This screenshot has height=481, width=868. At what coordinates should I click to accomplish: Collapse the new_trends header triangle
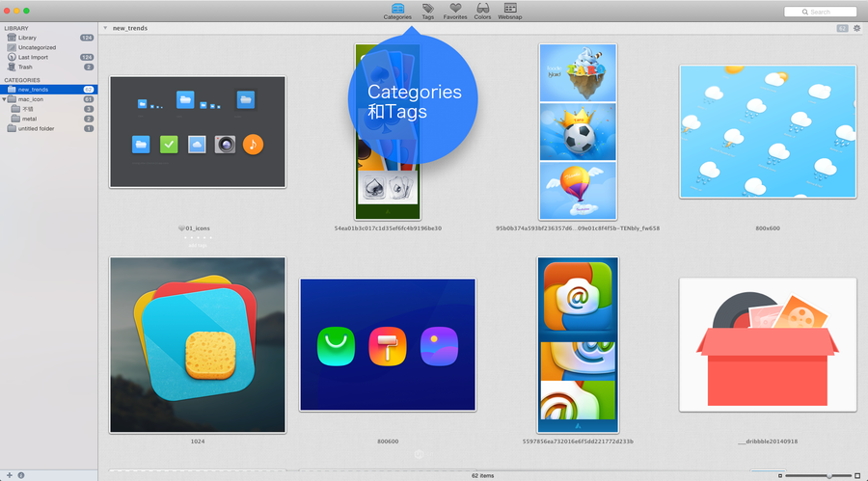click(105, 28)
